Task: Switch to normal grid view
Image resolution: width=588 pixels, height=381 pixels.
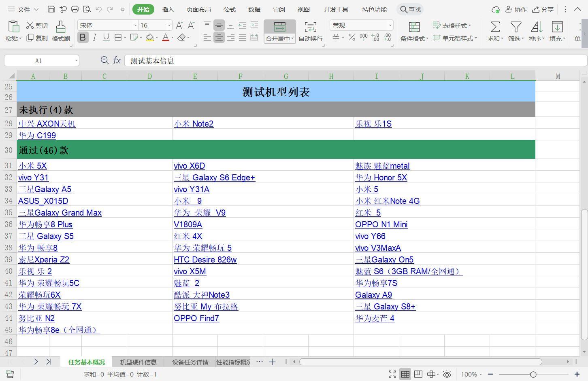Action: click(405, 374)
